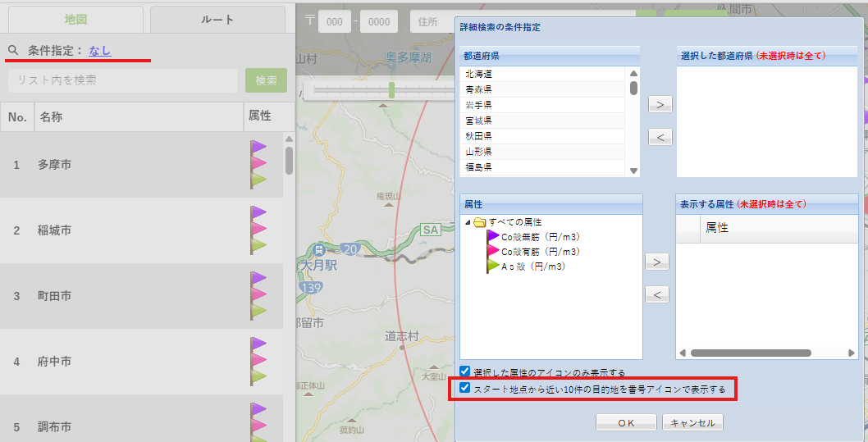Open the ルート tab

coord(217,20)
